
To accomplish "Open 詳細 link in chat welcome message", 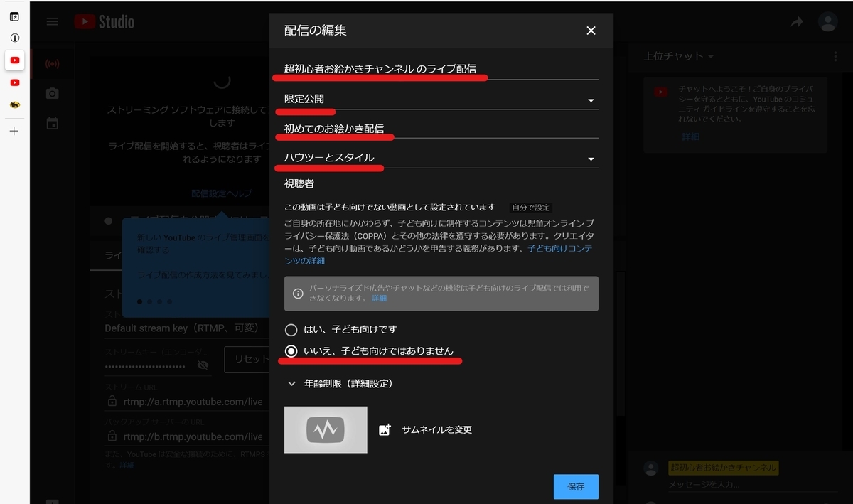I will click(690, 136).
